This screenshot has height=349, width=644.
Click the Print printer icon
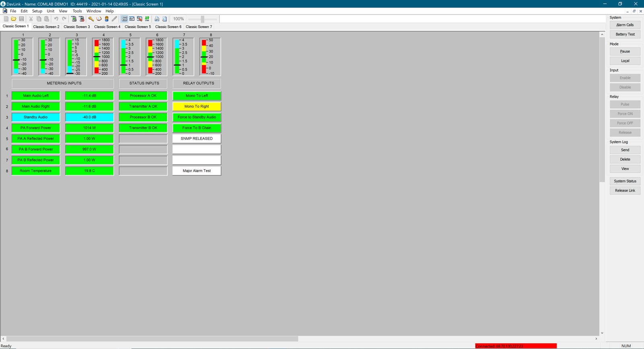tap(157, 19)
